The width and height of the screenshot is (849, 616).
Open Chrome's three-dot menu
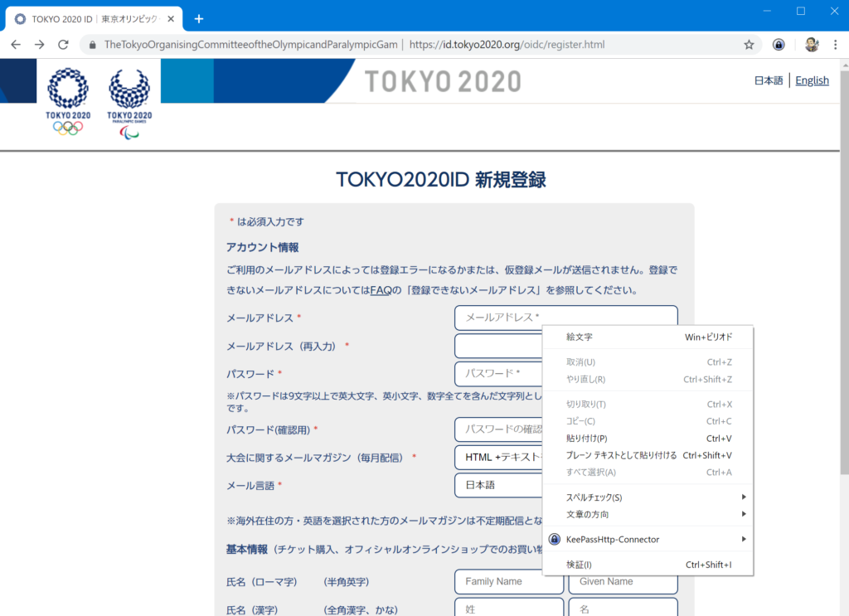click(x=835, y=46)
